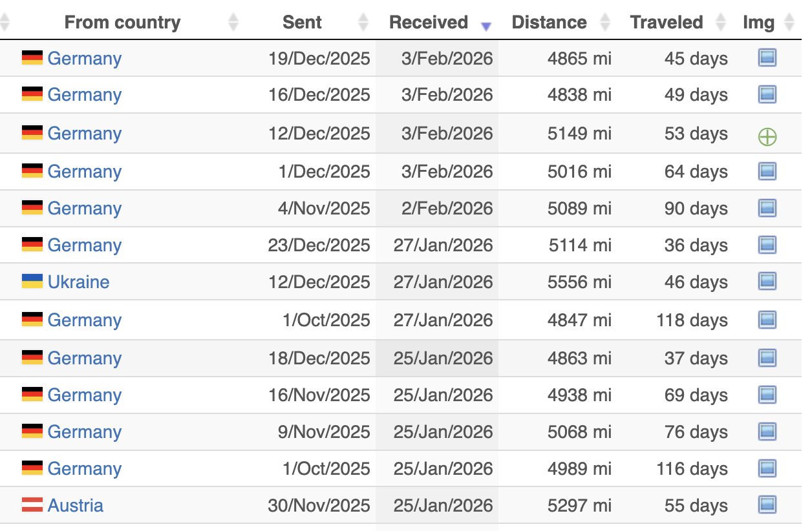View image for the 118 days postcard
Image resolution: width=812 pixels, height=531 pixels.
pos(767,319)
